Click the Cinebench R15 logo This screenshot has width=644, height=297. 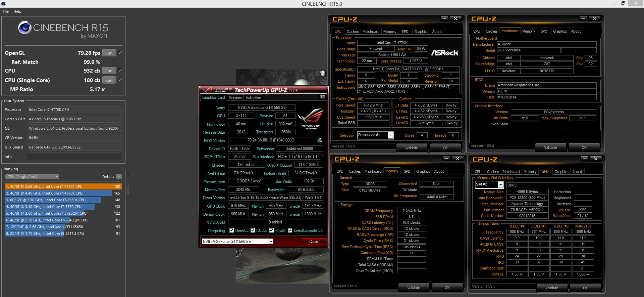pyautogui.click(x=63, y=29)
